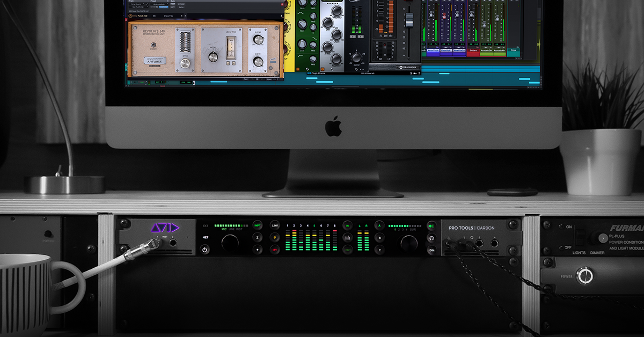Select monitor B button

[379, 238]
